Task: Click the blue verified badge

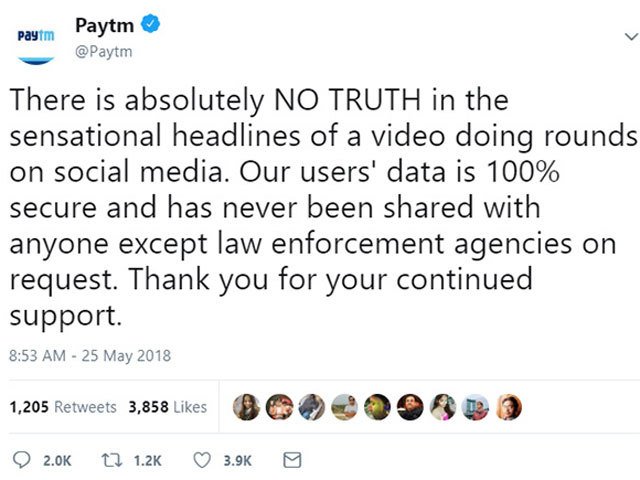Action: click(150, 24)
